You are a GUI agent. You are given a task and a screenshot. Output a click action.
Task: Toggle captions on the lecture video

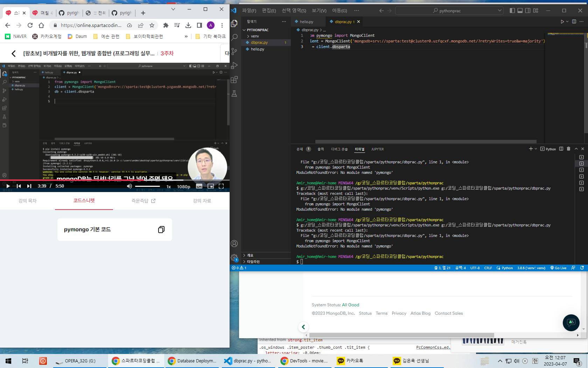click(x=199, y=186)
